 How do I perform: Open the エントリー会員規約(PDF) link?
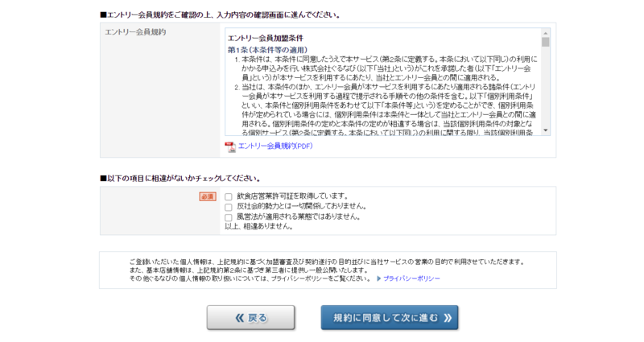coord(275,146)
